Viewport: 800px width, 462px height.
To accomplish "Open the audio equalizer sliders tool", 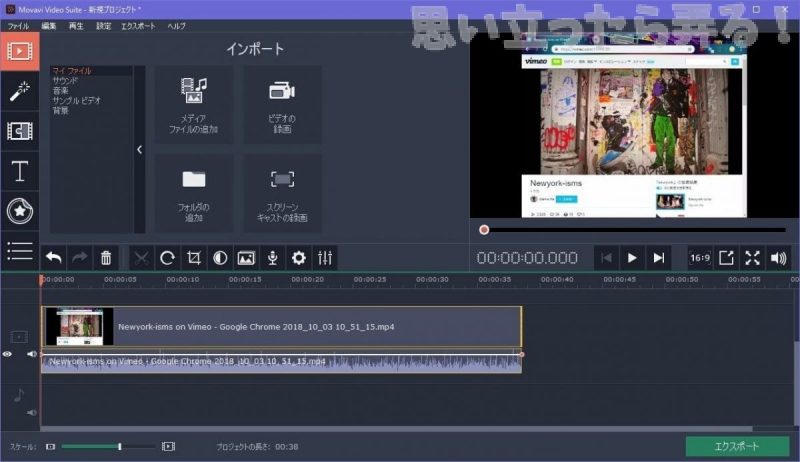I will pyautogui.click(x=325, y=258).
